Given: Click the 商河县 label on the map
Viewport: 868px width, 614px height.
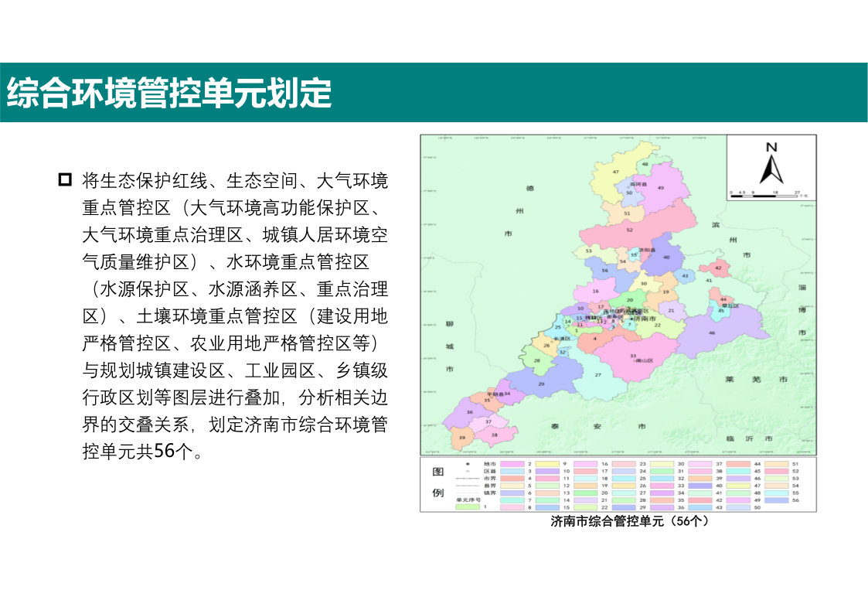Looking at the screenshot, I should click(638, 184).
